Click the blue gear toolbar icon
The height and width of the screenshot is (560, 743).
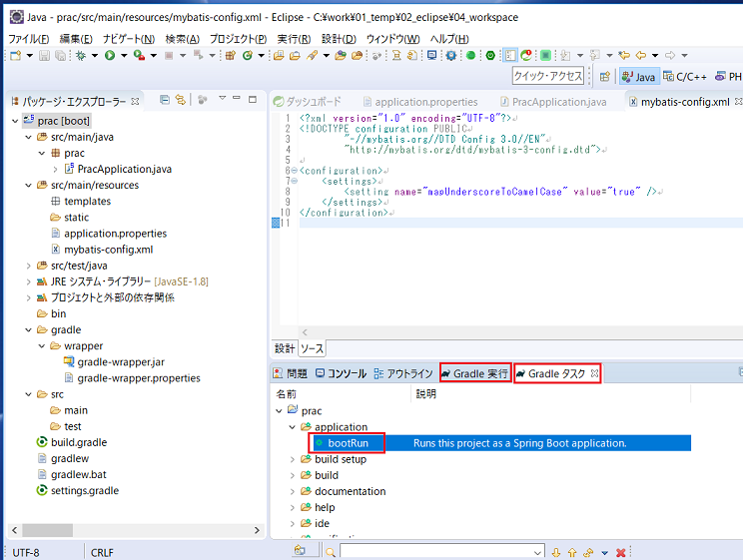pyautogui.click(x=450, y=56)
